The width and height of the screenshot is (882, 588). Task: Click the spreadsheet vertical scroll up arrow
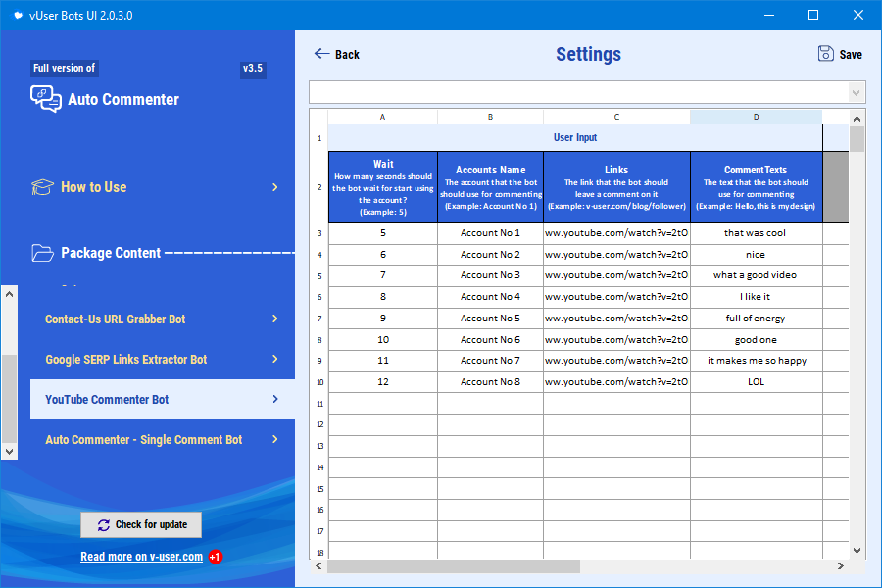point(857,119)
